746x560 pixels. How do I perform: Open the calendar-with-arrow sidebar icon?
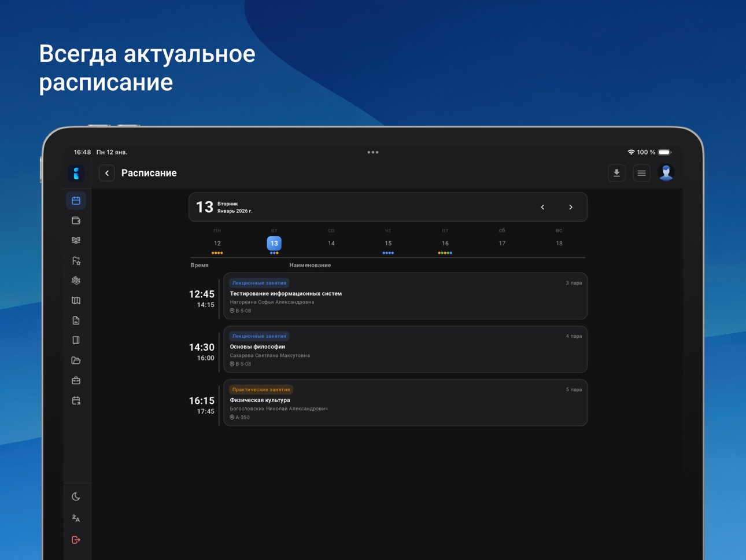point(76,400)
